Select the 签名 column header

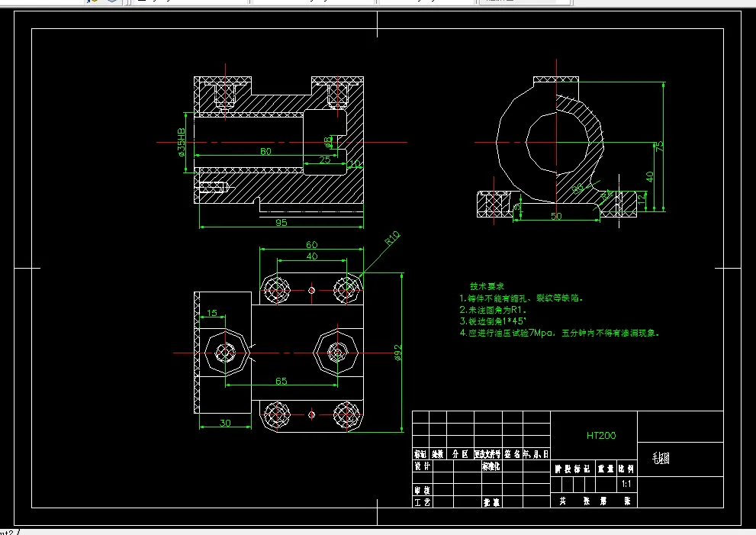click(x=513, y=454)
